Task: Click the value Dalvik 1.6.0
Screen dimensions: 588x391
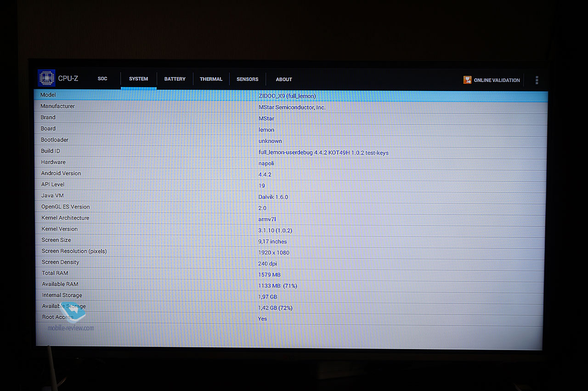Action: pyautogui.click(x=273, y=197)
